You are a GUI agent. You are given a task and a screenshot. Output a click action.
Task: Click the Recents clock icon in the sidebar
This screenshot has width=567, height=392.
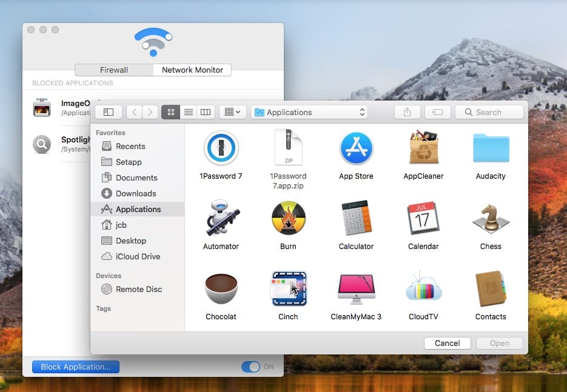point(107,146)
